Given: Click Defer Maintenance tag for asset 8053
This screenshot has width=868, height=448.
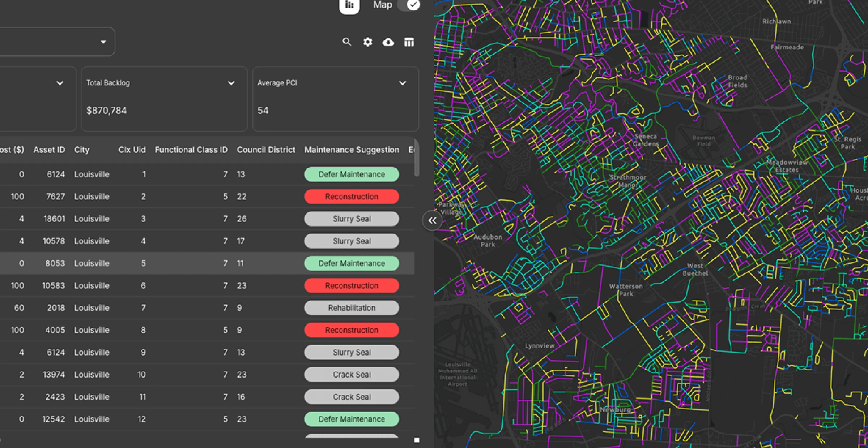Looking at the screenshot, I should (x=352, y=263).
